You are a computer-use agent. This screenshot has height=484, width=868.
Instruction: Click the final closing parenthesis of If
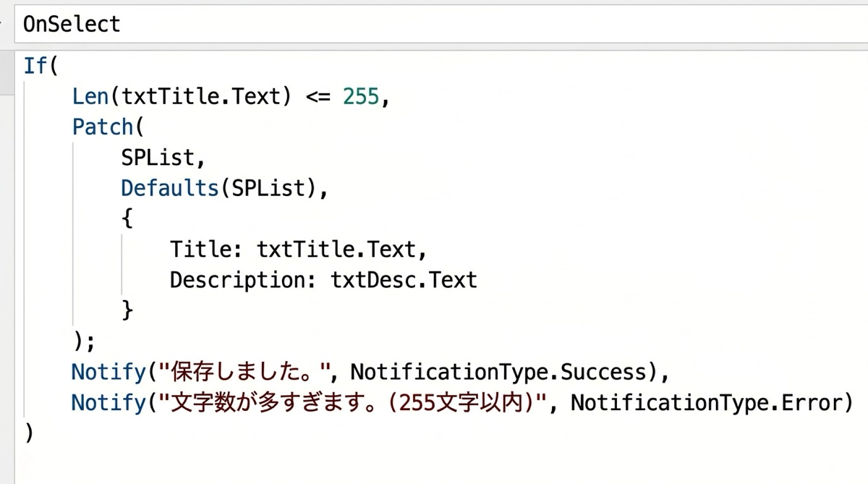[29, 433]
